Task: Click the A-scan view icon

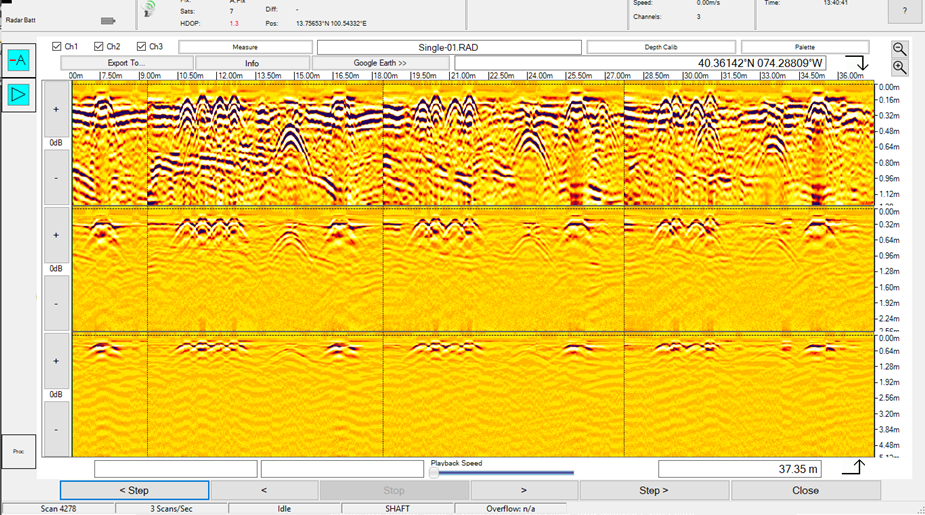Action: (18, 61)
